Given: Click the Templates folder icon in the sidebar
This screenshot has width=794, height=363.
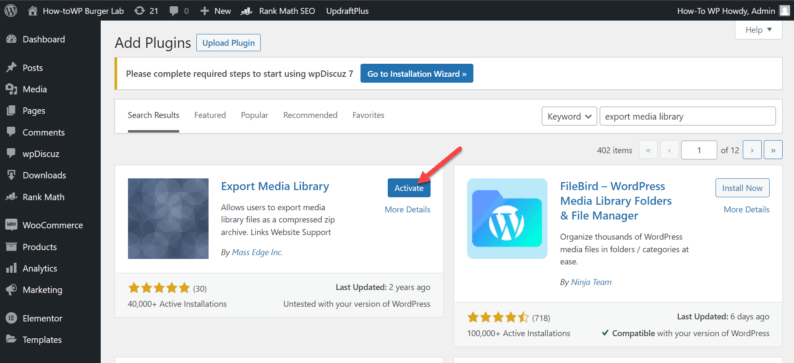Looking at the screenshot, I should click(11, 340).
